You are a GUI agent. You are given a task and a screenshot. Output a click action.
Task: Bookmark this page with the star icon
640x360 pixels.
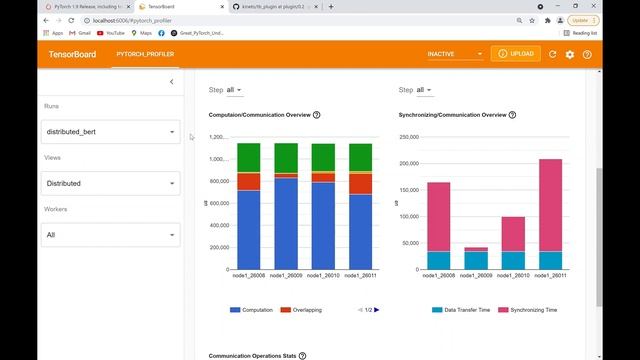click(532, 20)
